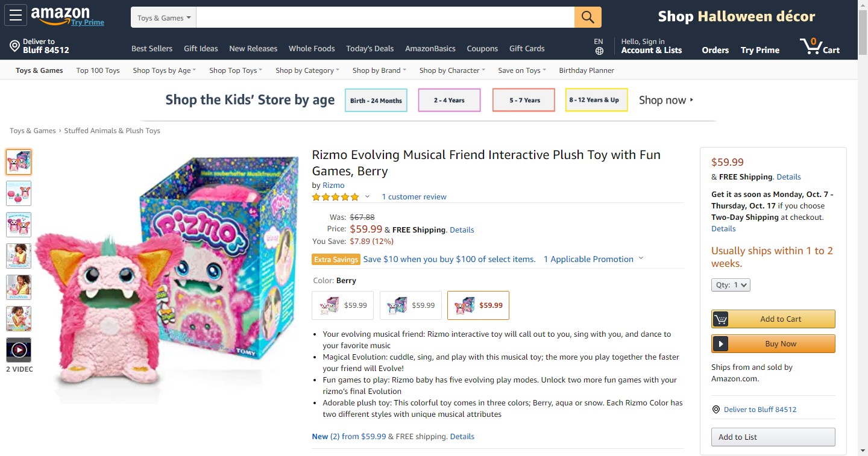Click the magnifying glass search button

(588, 17)
